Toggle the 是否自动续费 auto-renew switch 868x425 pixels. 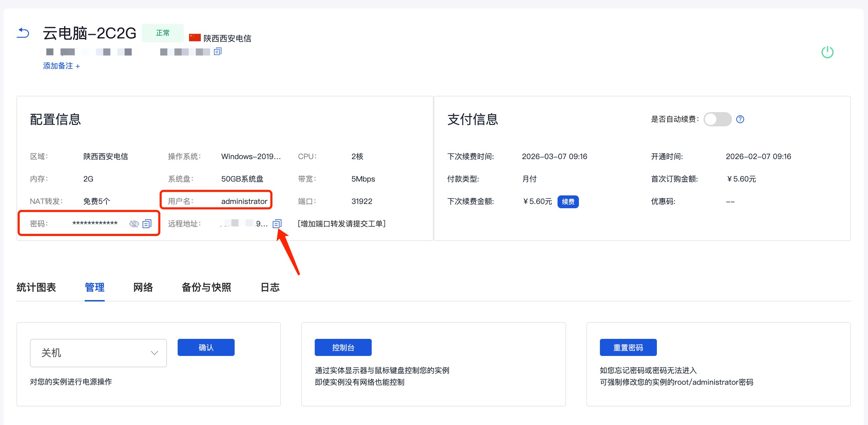pos(717,119)
